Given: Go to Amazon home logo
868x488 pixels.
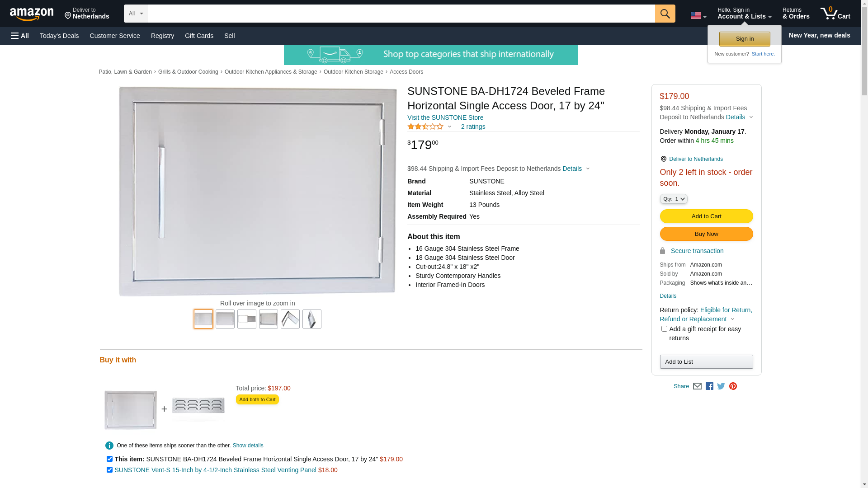Looking at the screenshot, I should pos(32,14).
